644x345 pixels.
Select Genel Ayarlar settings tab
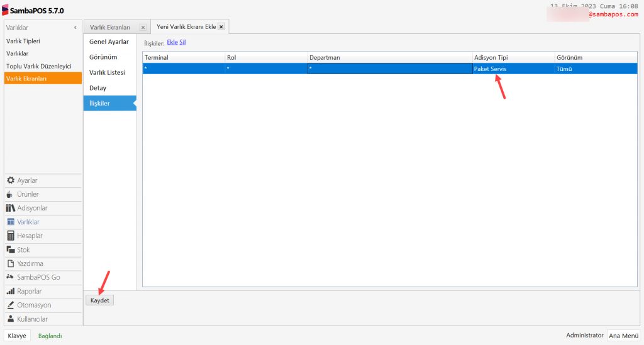109,42
